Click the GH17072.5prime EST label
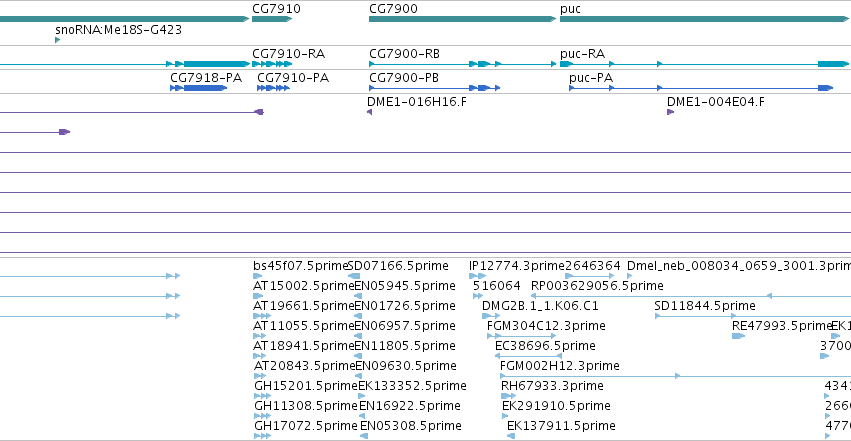851x441 pixels. click(x=306, y=426)
